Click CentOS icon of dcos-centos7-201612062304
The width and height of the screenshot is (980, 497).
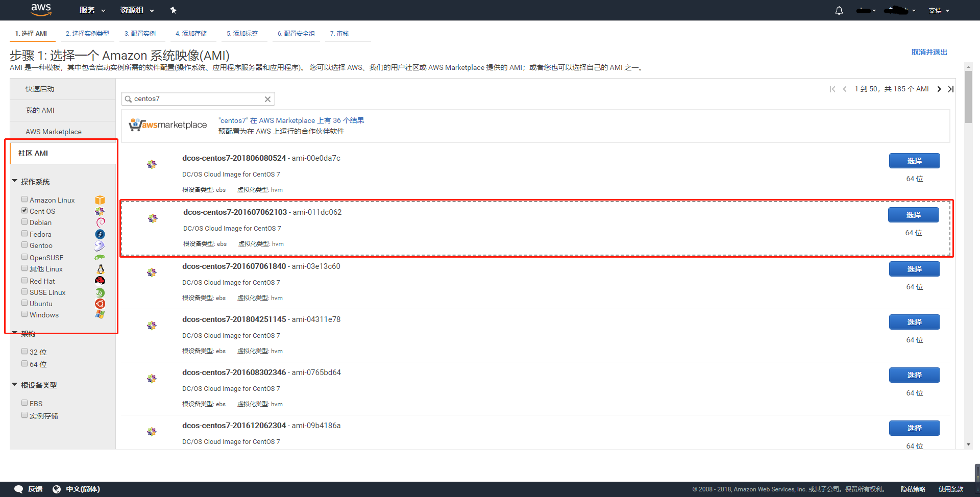(152, 432)
